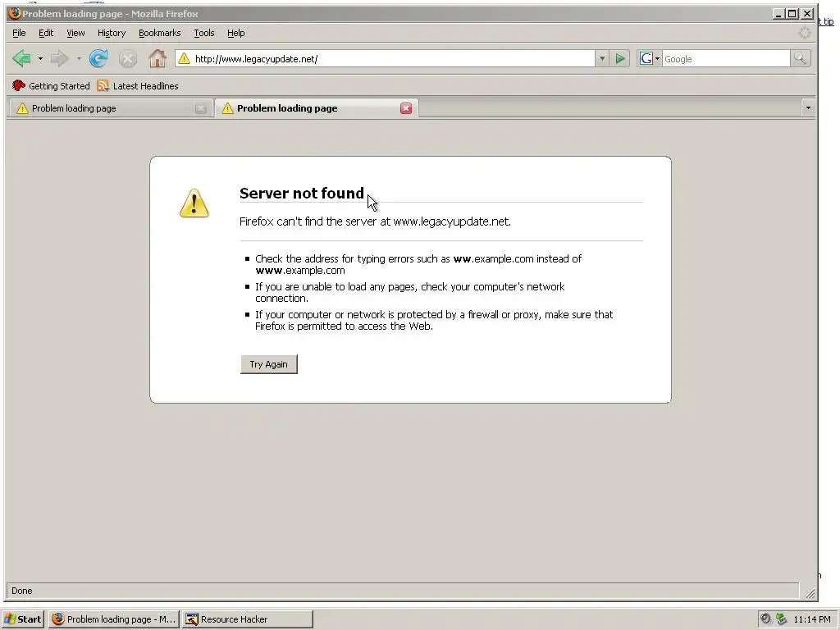
Task: Open the Getting Started bookmark
Action: pos(51,85)
